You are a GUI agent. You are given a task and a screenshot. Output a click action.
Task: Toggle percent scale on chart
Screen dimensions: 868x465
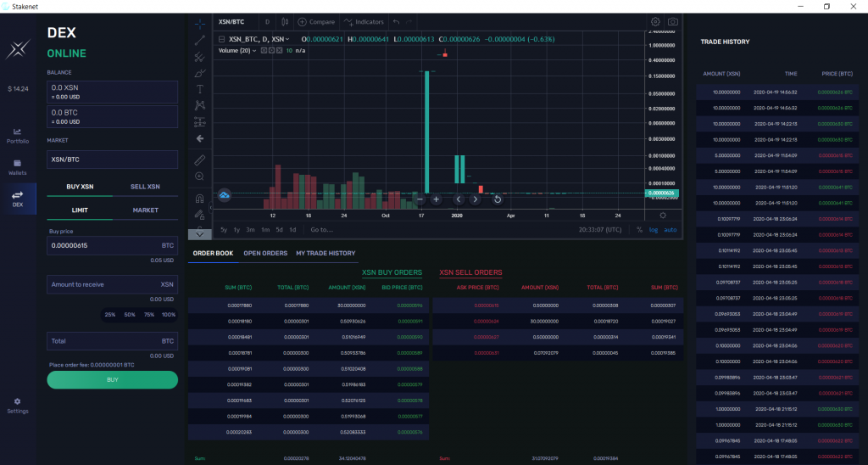[640, 230]
